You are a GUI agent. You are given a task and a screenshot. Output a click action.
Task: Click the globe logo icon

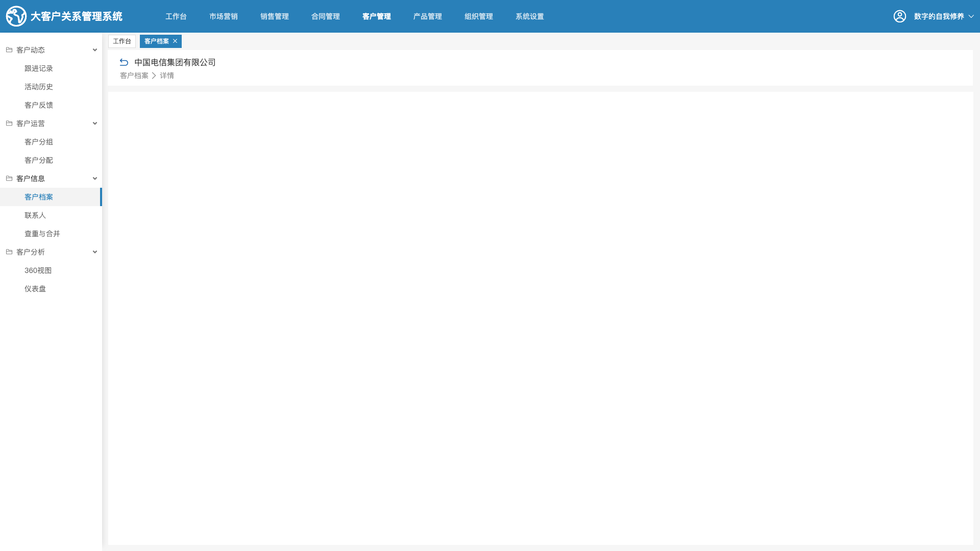[16, 16]
